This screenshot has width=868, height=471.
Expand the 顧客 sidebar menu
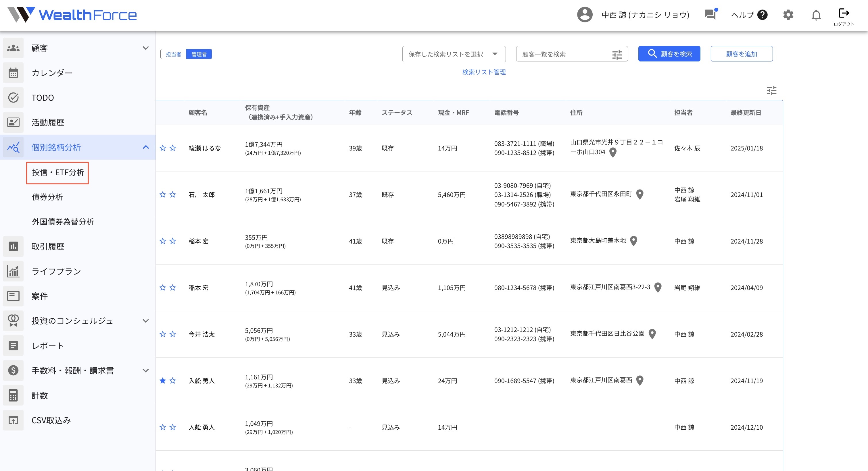pyautogui.click(x=145, y=48)
